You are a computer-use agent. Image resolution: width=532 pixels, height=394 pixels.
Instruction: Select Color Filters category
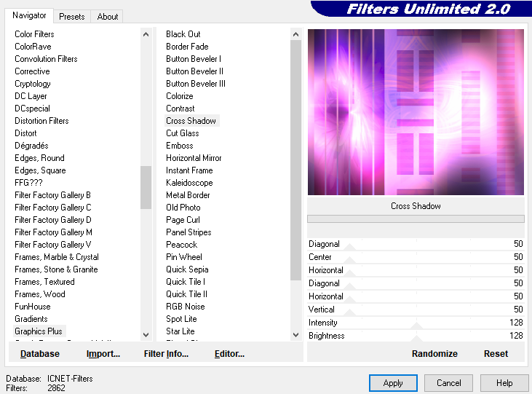(34, 34)
